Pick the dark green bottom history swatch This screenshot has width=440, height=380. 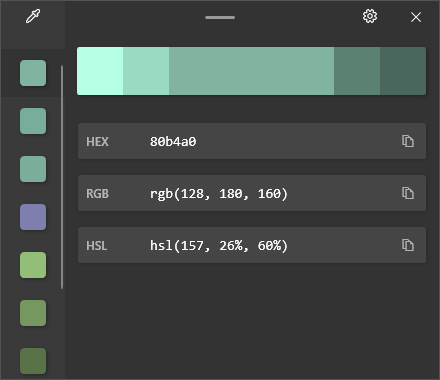point(33,361)
